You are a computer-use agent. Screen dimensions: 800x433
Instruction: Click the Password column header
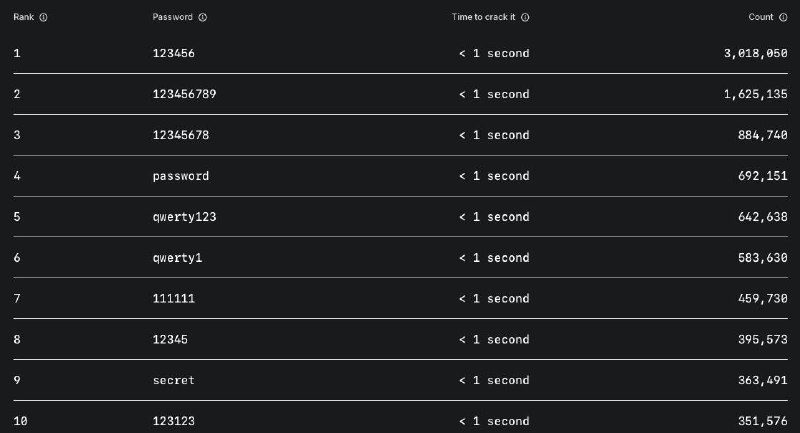click(172, 17)
